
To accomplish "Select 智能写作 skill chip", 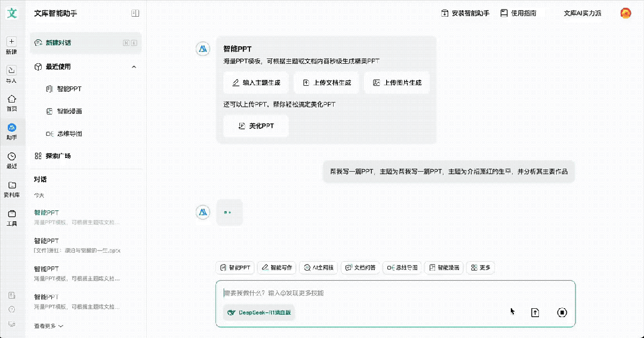I will (x=277, y=268).
